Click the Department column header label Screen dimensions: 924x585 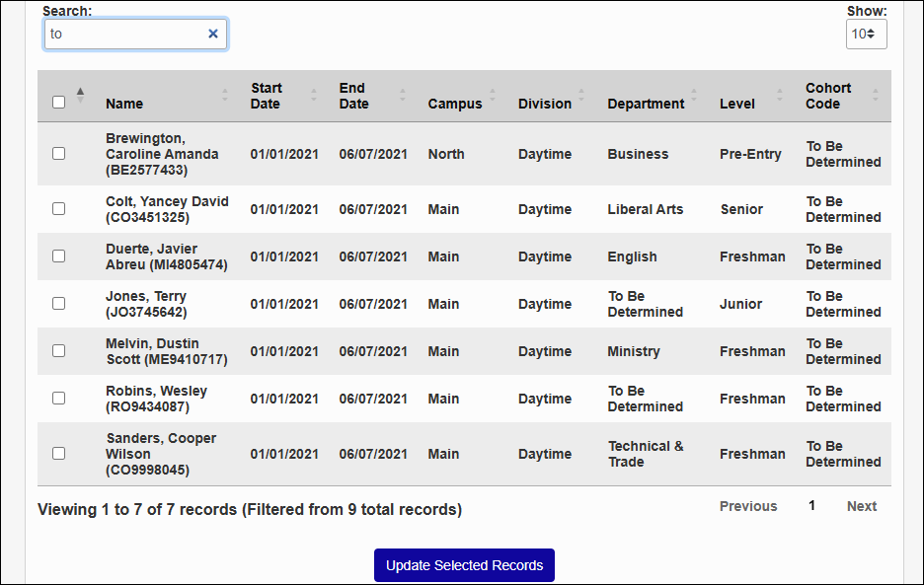pos(646,104)
